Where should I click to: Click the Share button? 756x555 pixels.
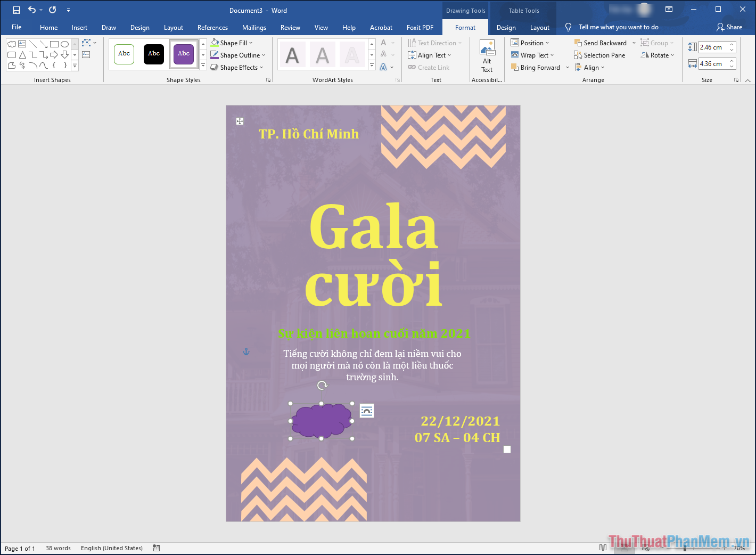[x=729, y=27]
